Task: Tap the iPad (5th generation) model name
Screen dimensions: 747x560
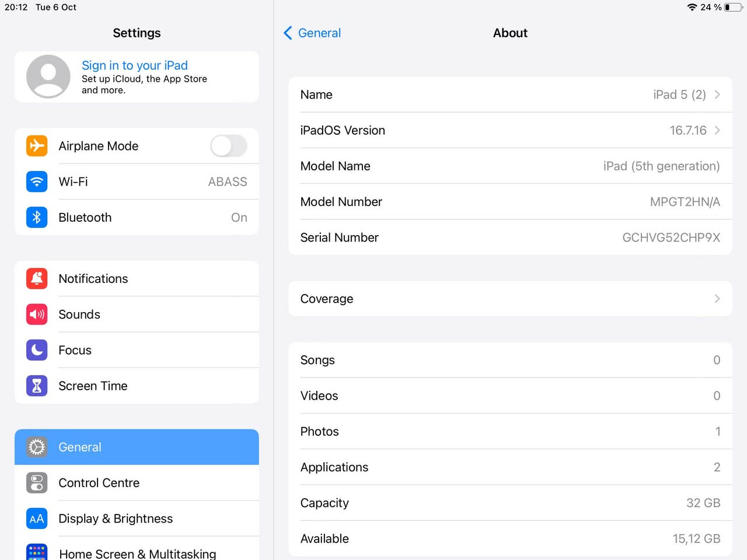Action: (662, 166)
